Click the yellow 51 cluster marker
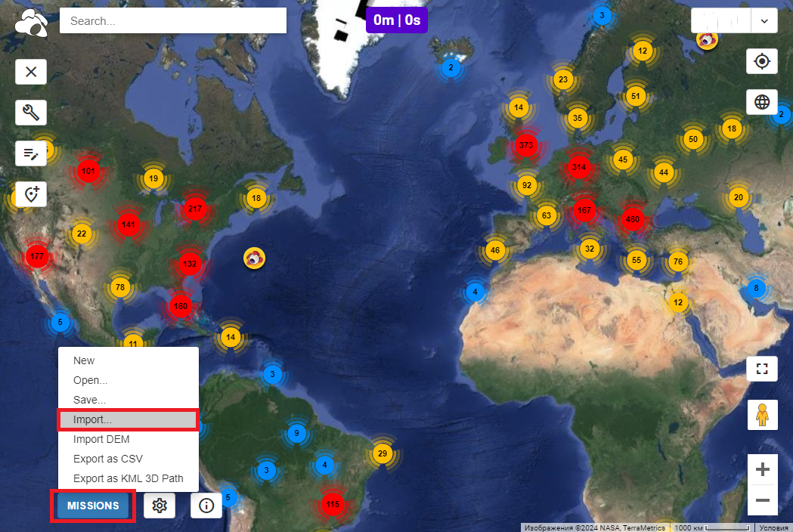Screen dimensions: 793x532 tap(636, 96)
